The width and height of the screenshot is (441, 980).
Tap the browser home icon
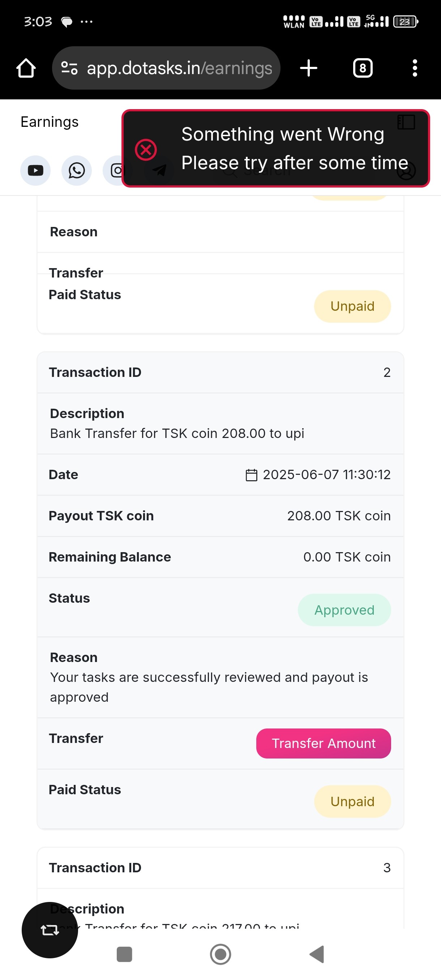pos(26,69)
